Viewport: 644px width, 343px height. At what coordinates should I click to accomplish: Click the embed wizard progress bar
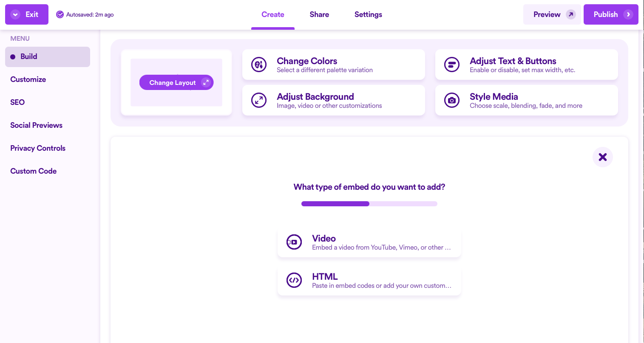(369, 204)
